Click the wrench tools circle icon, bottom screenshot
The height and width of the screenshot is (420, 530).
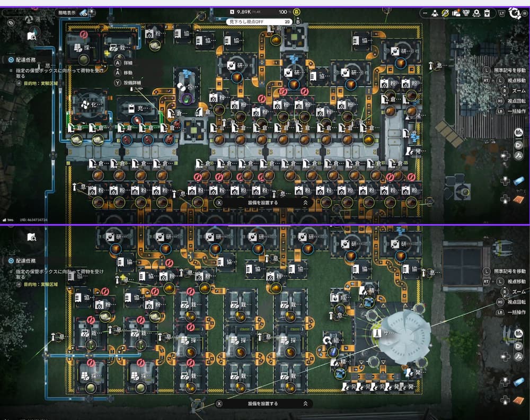518,356
